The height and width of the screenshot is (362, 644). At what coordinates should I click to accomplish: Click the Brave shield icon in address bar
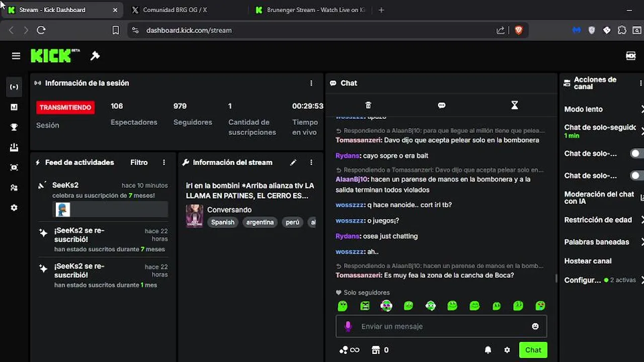point(519,30)
